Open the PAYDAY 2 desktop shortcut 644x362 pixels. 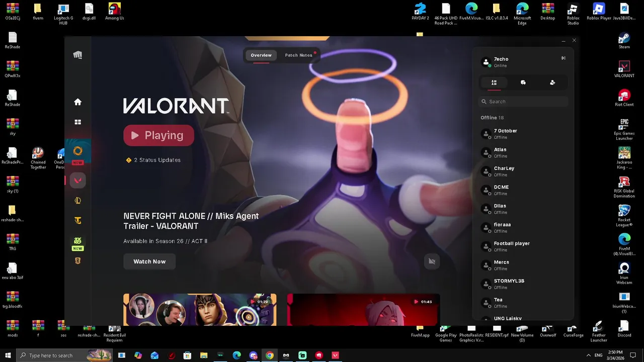(421, 12)
